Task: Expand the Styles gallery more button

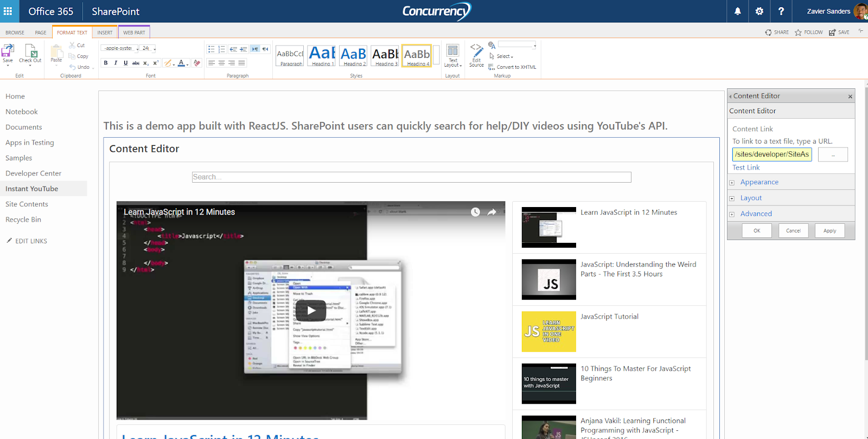Action: point(436,55)
